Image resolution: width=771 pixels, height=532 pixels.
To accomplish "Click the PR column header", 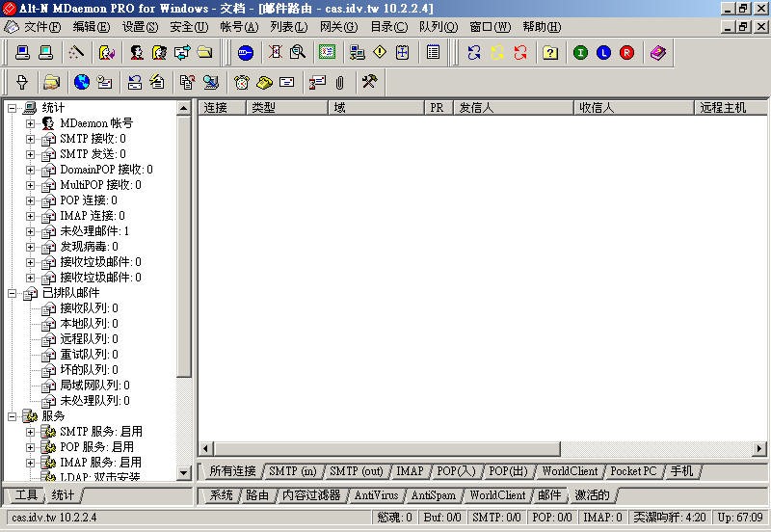I will 439,108.
